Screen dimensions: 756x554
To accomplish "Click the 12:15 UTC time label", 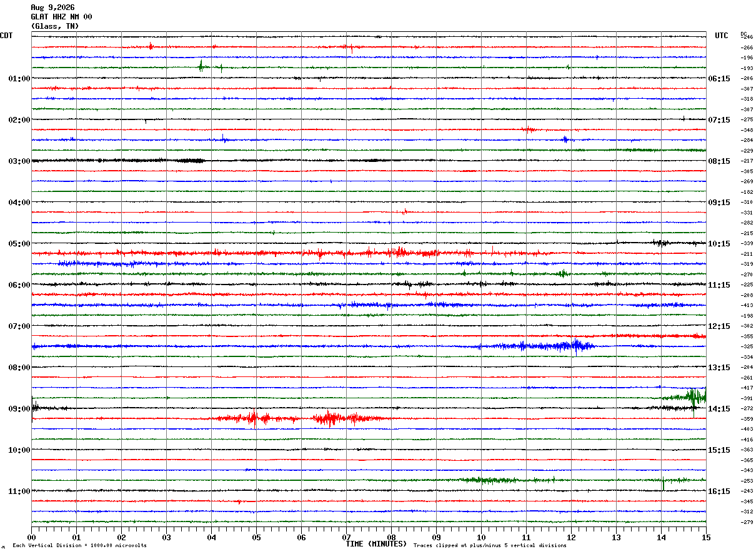I will click(719, 326).
